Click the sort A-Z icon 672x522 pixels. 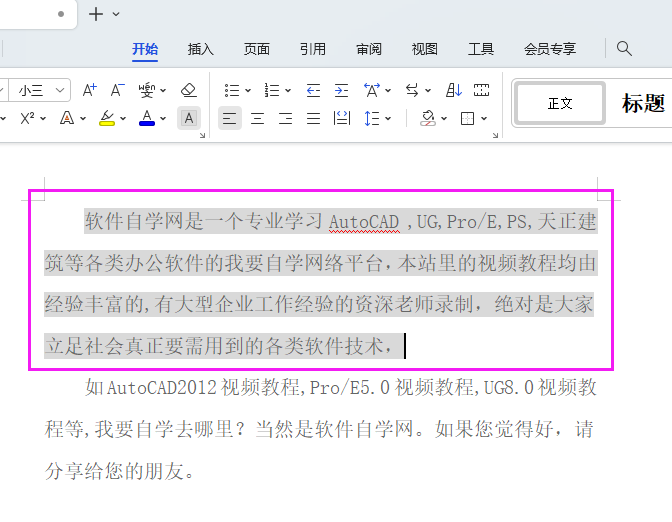(453, 90)
